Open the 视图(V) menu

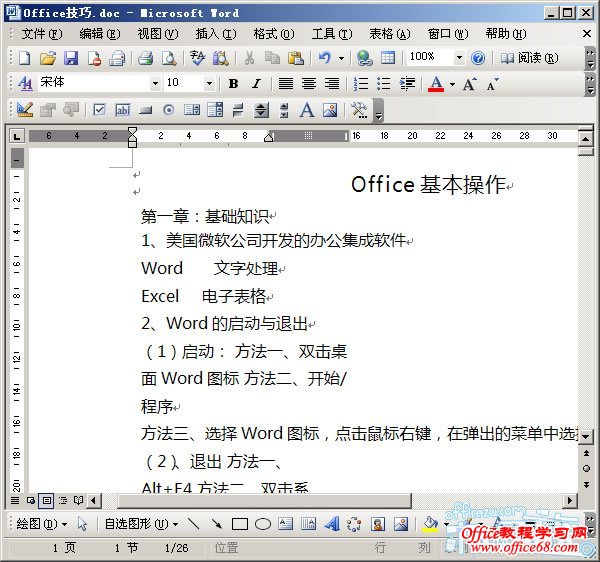157,34
